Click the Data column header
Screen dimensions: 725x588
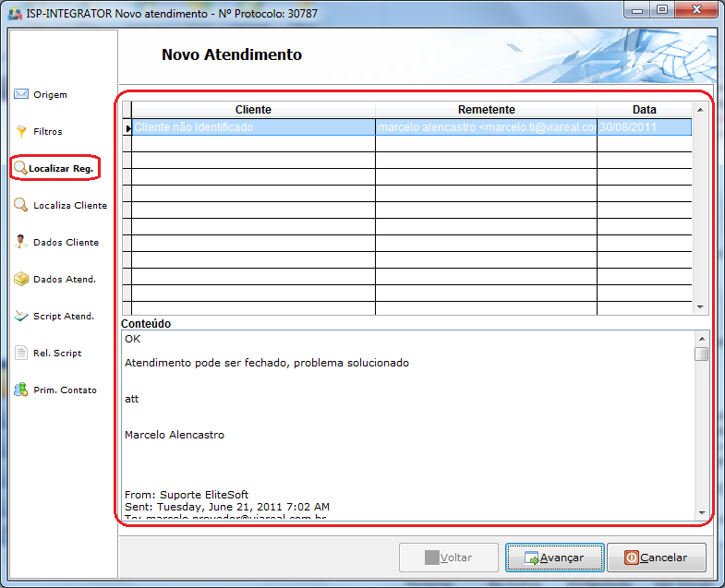click(644, 110)
